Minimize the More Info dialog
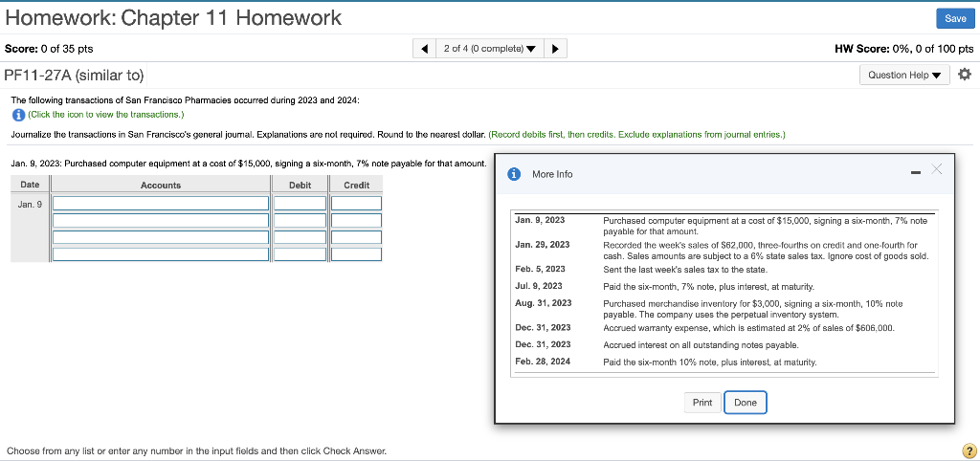The image size is (980, 461). pyautogui.click(x=916, y=173)
